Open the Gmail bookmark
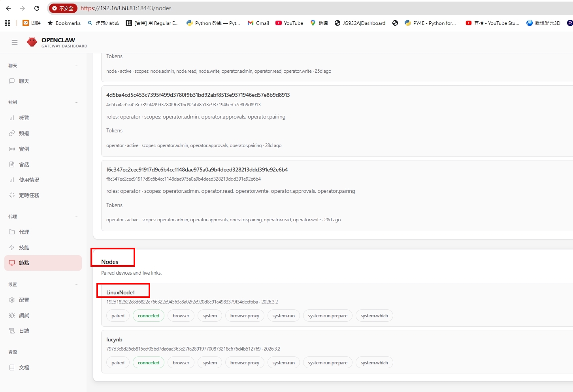573x392 pixels. 258,23
